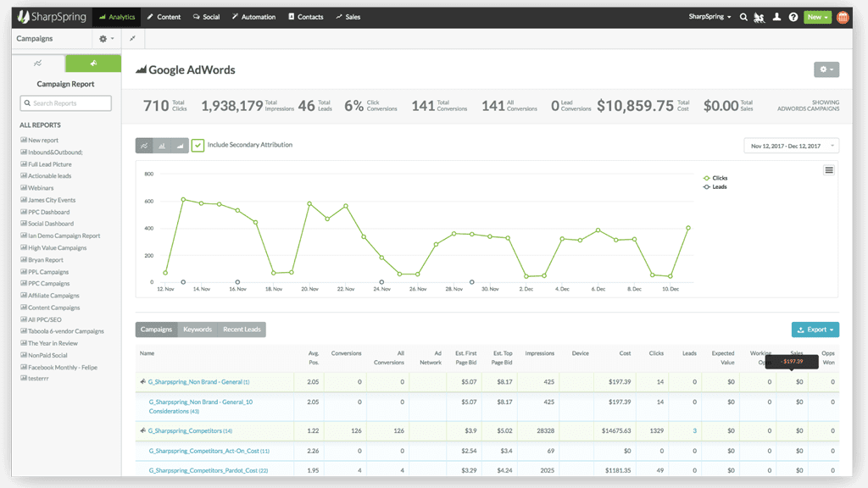868x488 pixels.
Task: Open the Contacts menu
Action: tap(305, 17)
